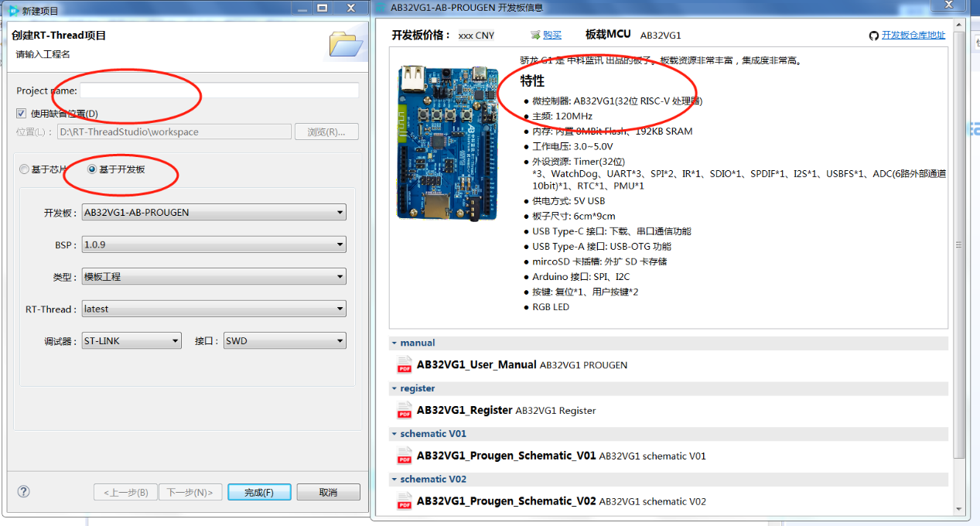The image size is (980, 526).
Task: Select the 基于开发板 radio button
Action: pos(93,169)
